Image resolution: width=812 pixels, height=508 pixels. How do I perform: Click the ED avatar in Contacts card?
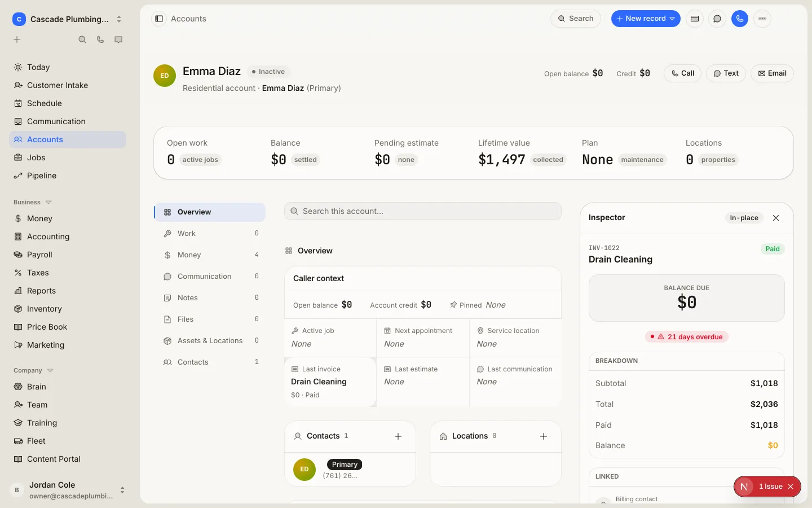[x=304, y=470]
